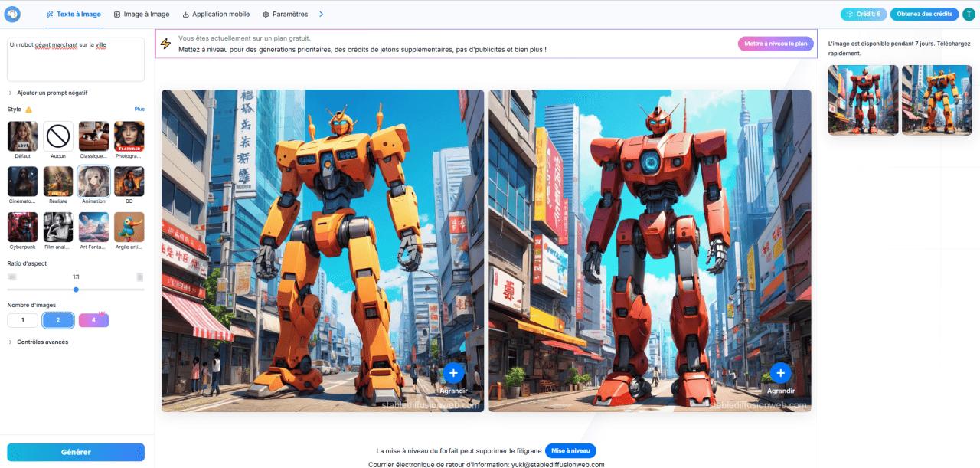Viewport: 980px width, 468px height.
Task: Select the Réaliste style thumbnail
Action: click(58, 182)
